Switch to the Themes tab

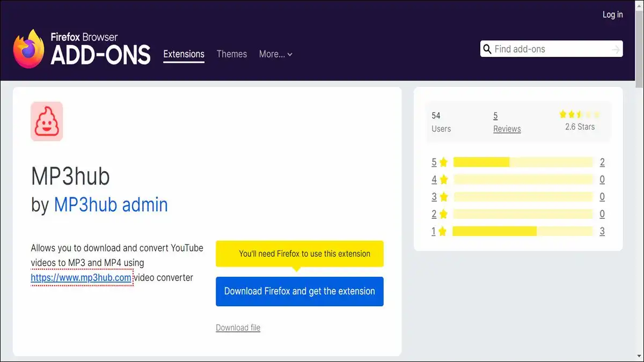[232, 54]
